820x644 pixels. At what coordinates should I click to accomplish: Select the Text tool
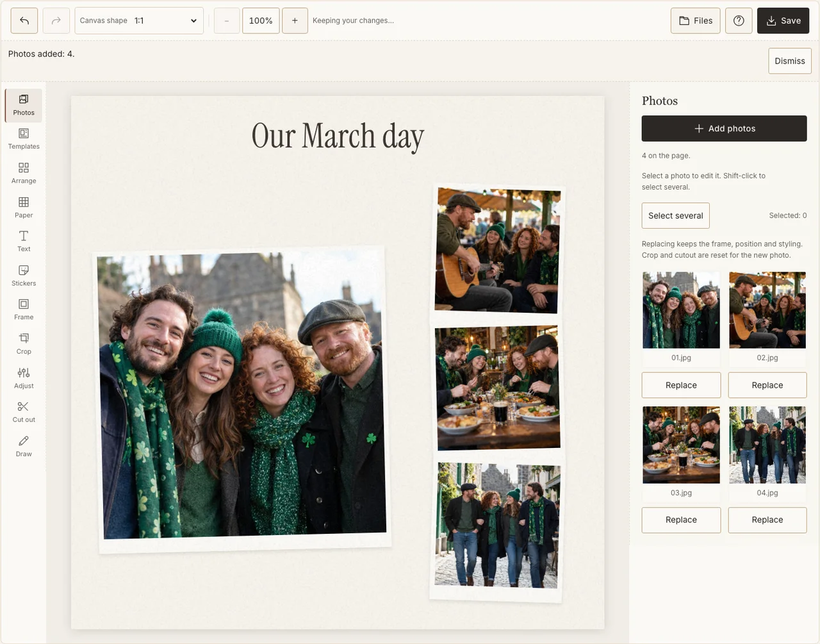click(24, 242)
